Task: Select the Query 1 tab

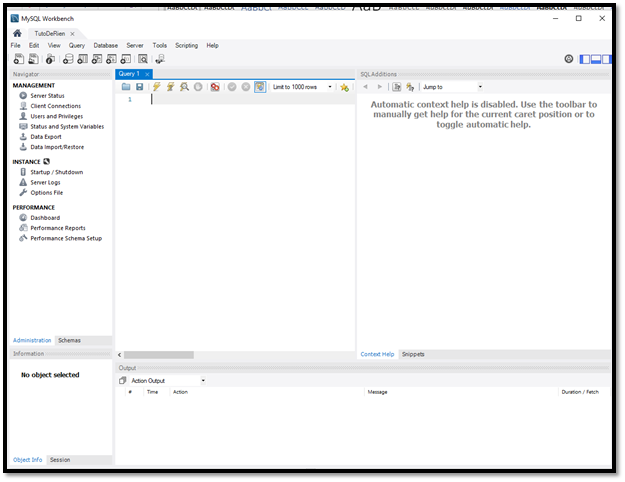Action: pos(129,74)
